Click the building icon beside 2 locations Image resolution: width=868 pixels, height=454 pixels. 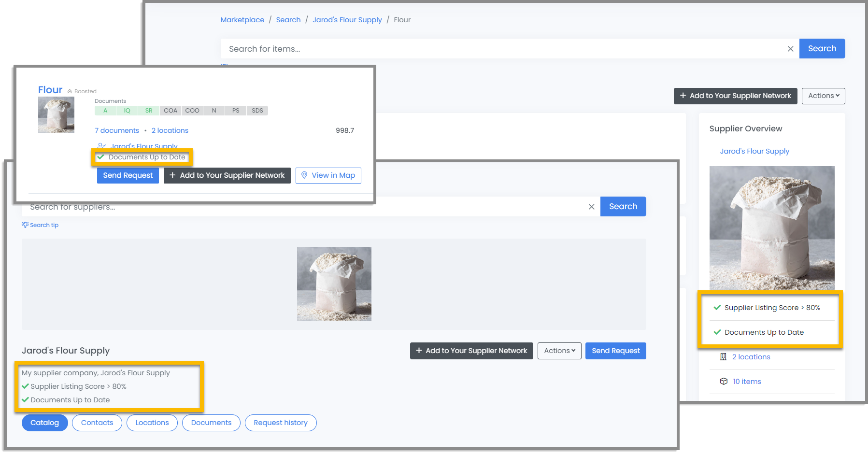coord(723,357)
